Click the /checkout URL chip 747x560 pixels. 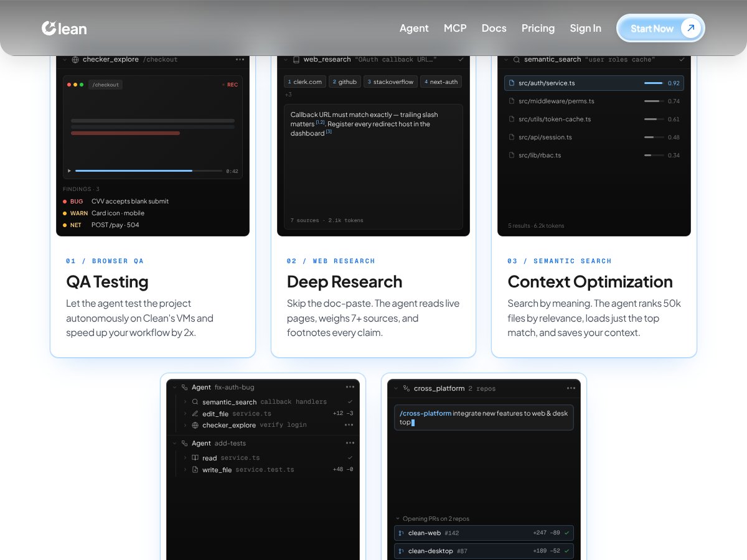pyautogui.click(x=105, y=85)
